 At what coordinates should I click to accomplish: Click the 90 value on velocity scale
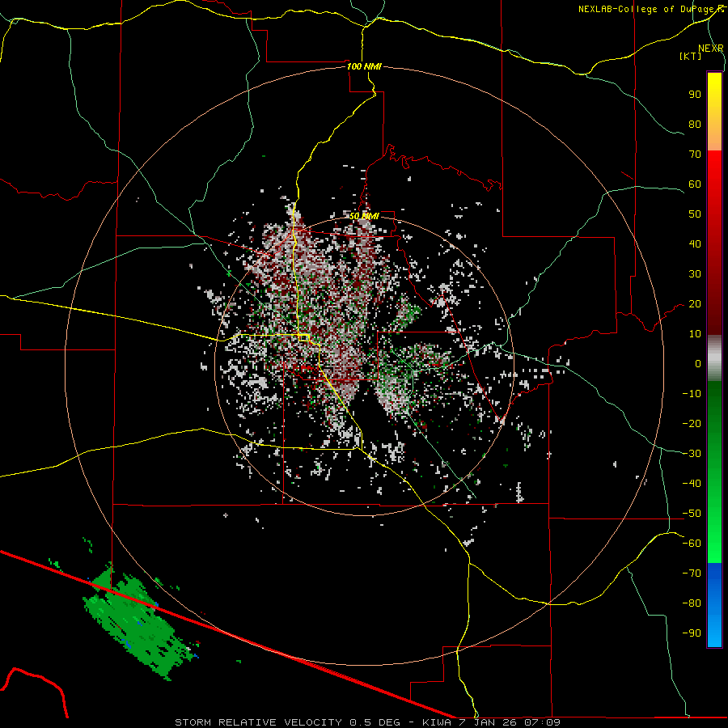[x=695, y=95]
